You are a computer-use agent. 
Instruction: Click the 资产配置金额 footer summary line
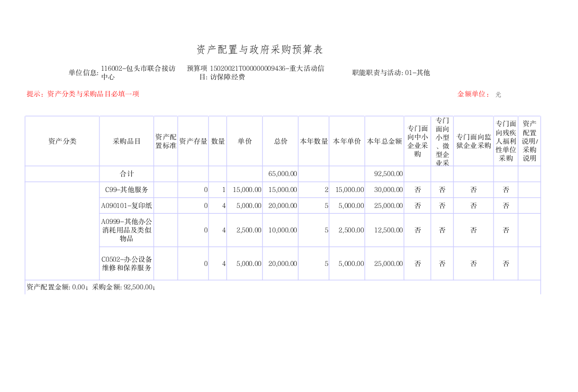tap(91, 287)
